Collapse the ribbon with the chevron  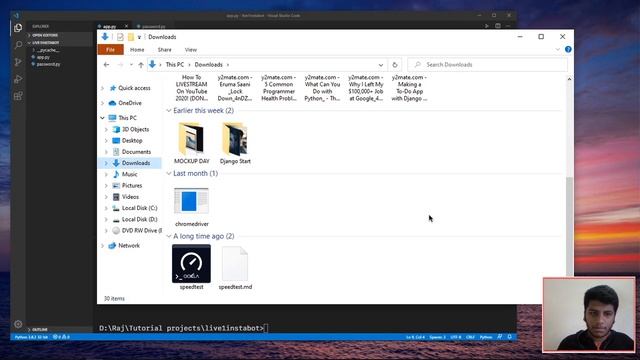click(558, 49)
